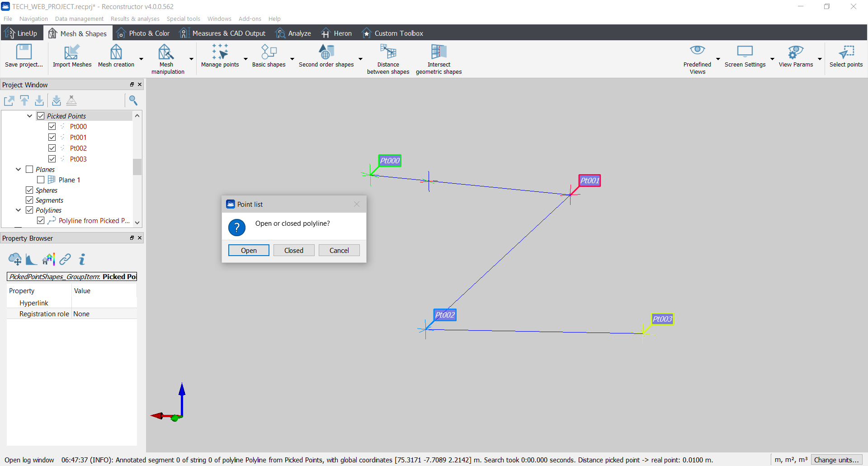Open the Basic shapes dropdown arrow
This screenshot has width=868, height=466.
(x=292, y=59)
